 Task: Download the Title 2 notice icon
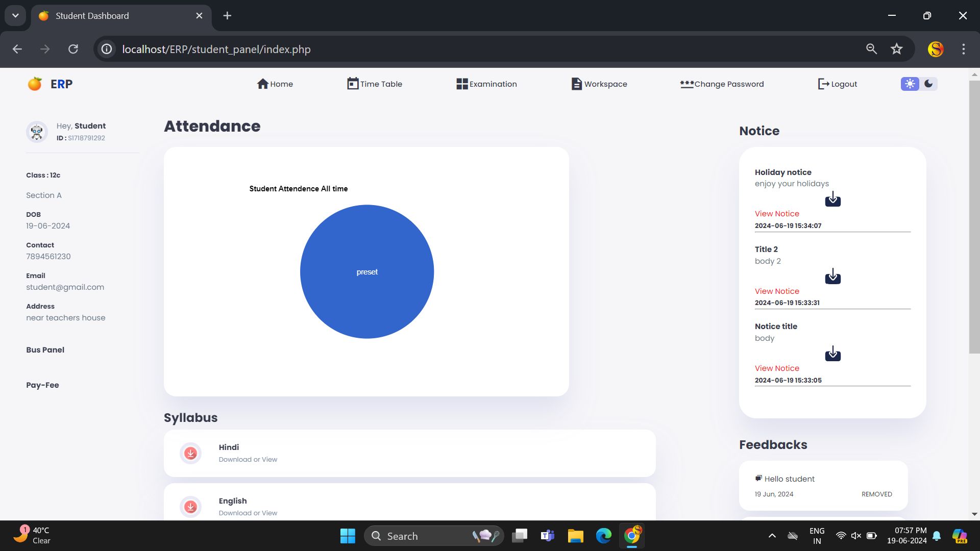click(832, 277)
